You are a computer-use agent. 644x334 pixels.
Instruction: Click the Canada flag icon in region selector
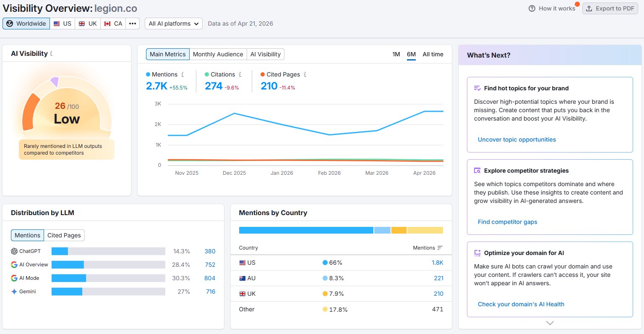click(107, 24)
